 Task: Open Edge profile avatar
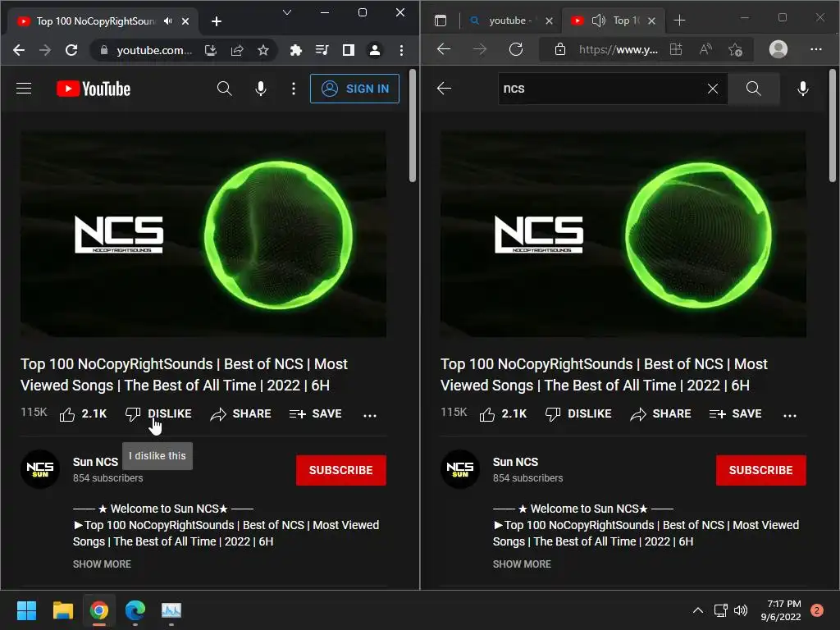[778, 49]
